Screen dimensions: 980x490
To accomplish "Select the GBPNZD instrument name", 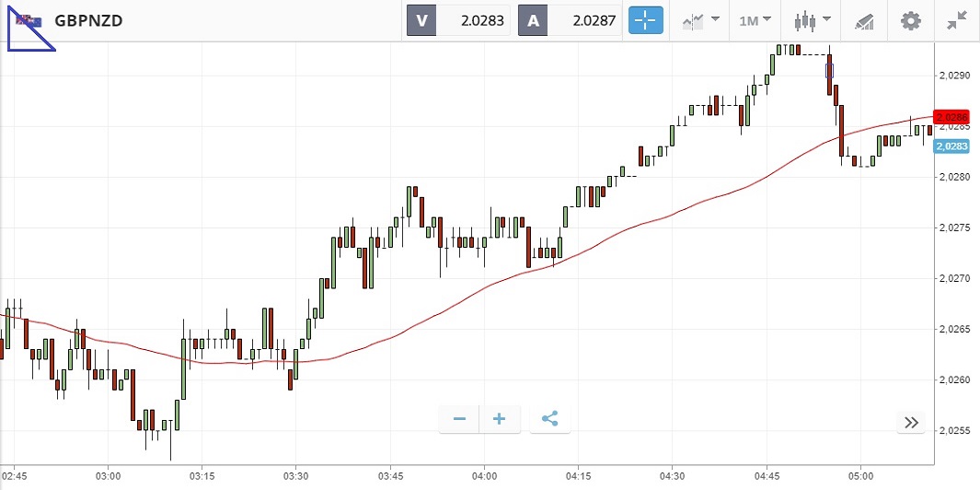I will 90,20.
